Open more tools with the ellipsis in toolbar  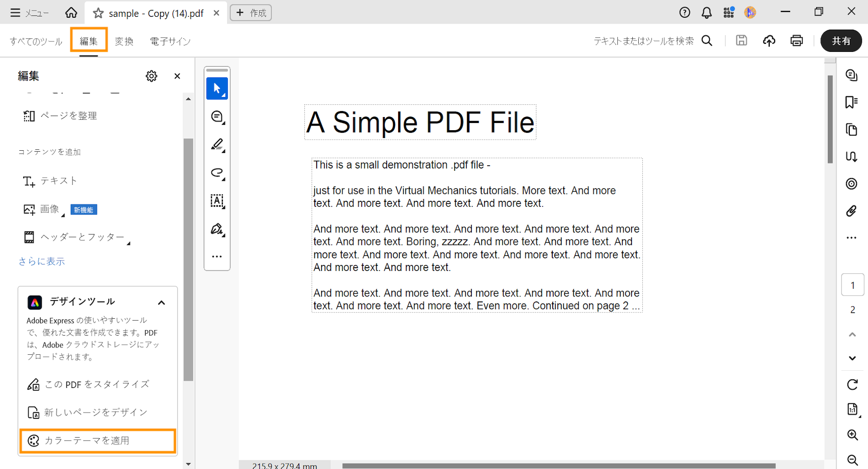(x=217, y=256)
